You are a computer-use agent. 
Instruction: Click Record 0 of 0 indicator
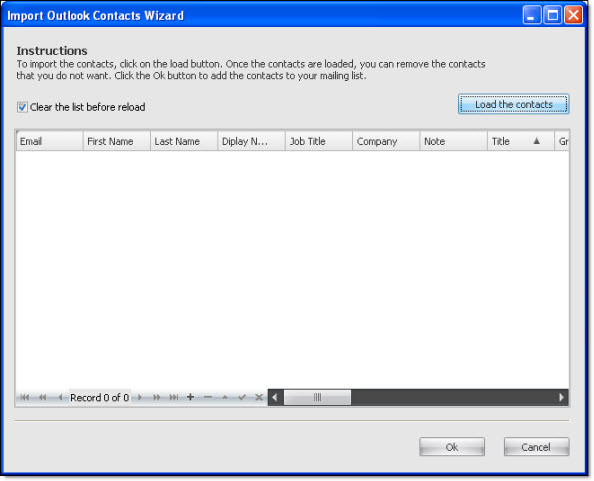click(100, 398)
